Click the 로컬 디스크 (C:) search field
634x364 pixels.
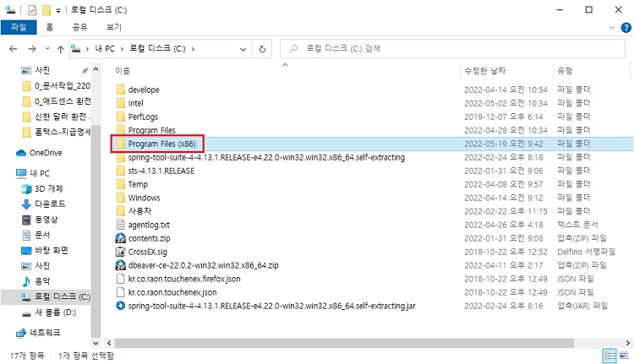click(x=452, y=49)
